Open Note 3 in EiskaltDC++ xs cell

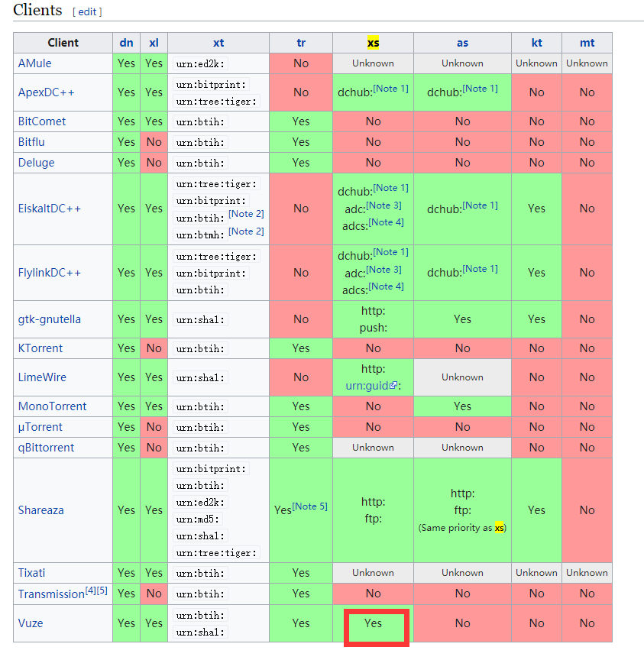(383, 205)
